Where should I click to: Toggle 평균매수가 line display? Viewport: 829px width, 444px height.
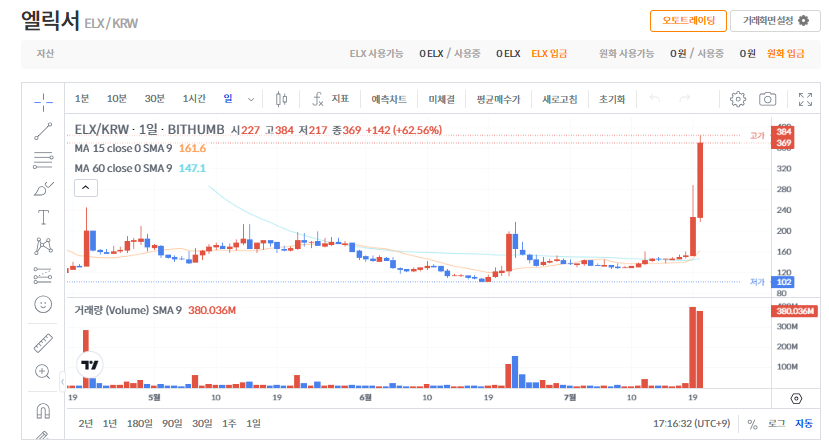498,99
